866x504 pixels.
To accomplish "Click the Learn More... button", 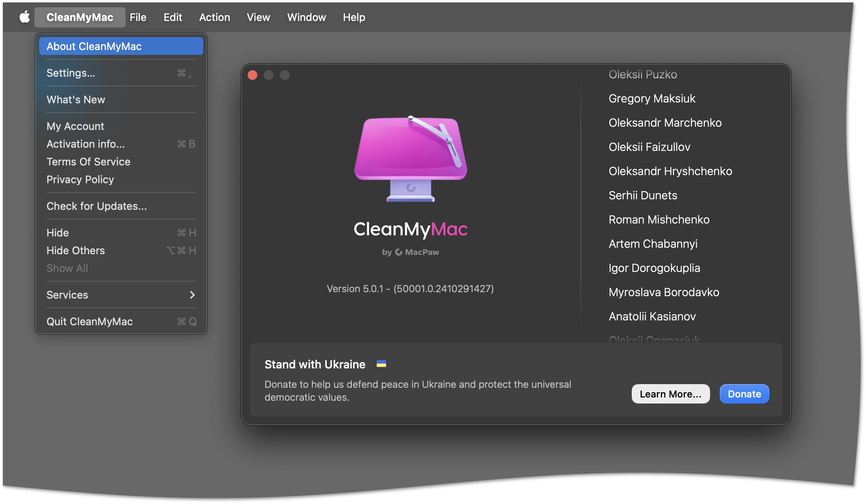I will pyautogui.click(x=671, y=394).
